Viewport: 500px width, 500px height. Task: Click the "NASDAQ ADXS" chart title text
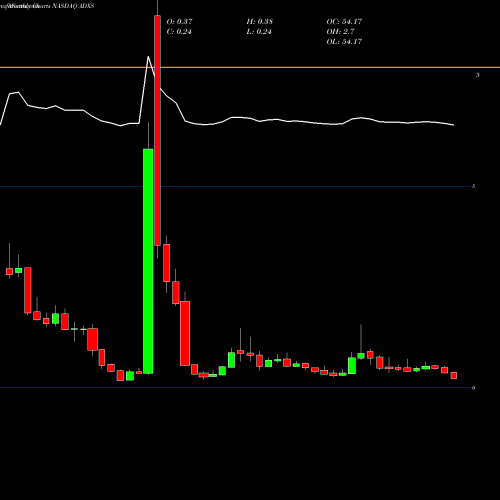[x=74, y=6]
